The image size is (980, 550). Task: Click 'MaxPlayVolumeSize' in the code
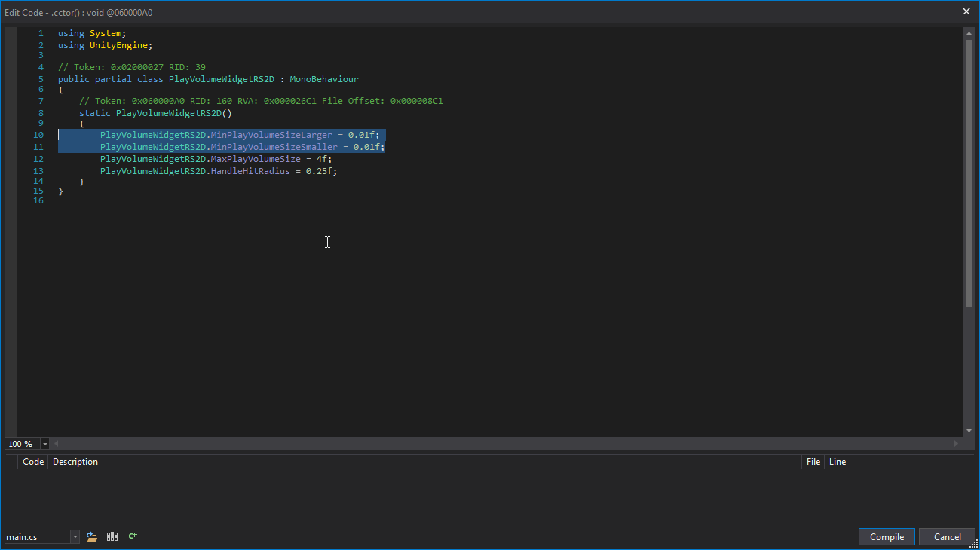(256, 159)
